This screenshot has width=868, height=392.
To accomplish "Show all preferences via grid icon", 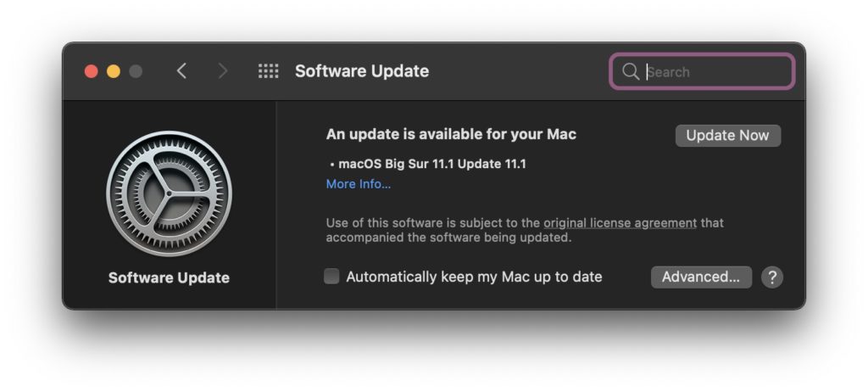I will [268, 71].
